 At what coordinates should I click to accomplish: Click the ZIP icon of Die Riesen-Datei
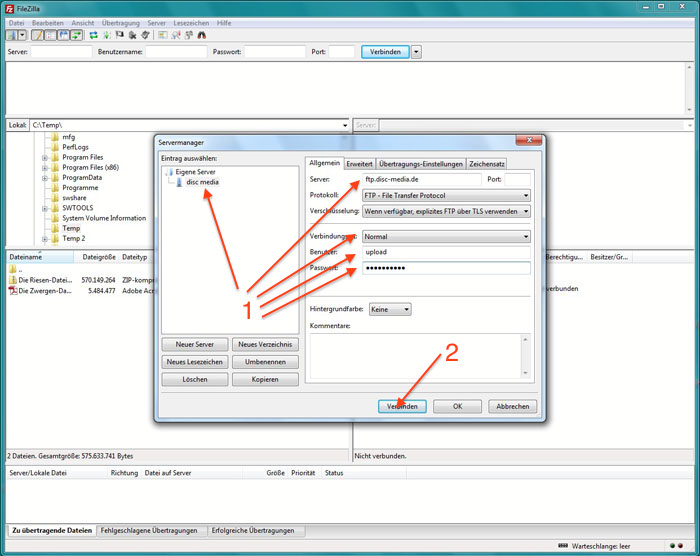tap(12, 280)
